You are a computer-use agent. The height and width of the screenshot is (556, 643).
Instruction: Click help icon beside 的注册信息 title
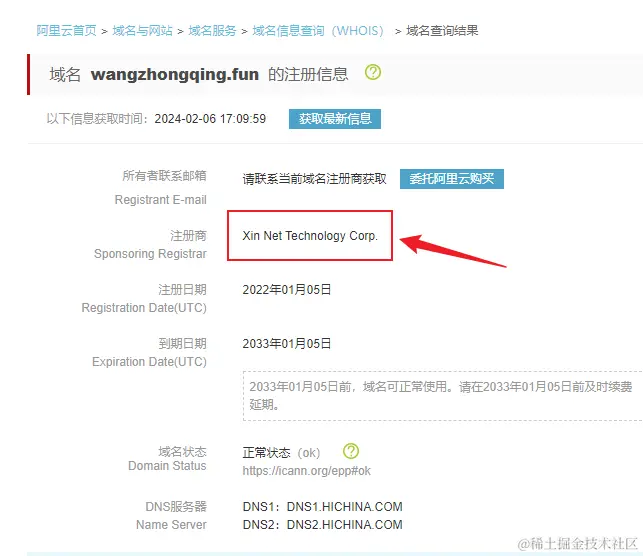pyautogui.click(x=373, y=72)
